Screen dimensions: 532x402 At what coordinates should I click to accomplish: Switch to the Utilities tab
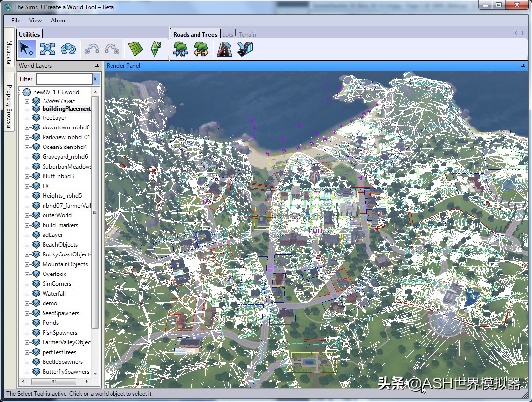(29, 34)
